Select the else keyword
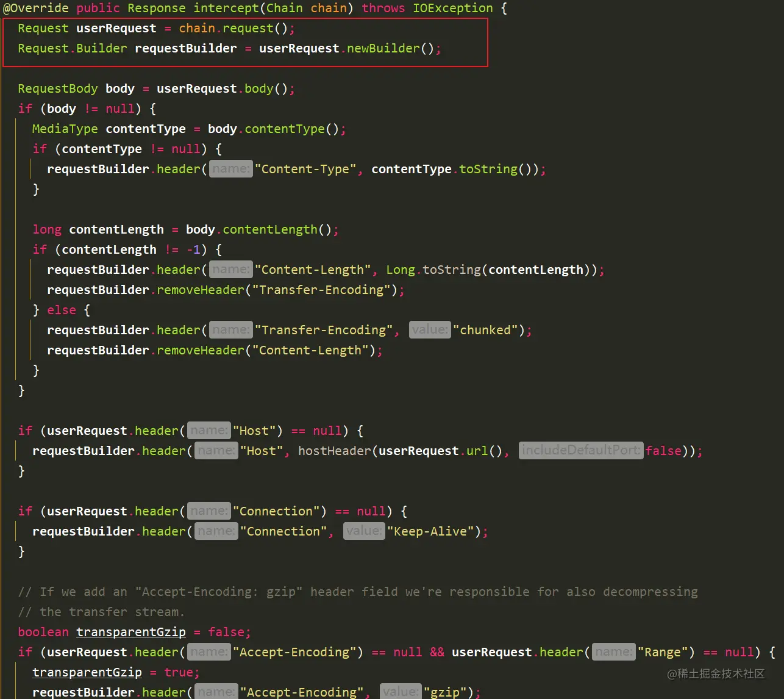 (62, 310)
